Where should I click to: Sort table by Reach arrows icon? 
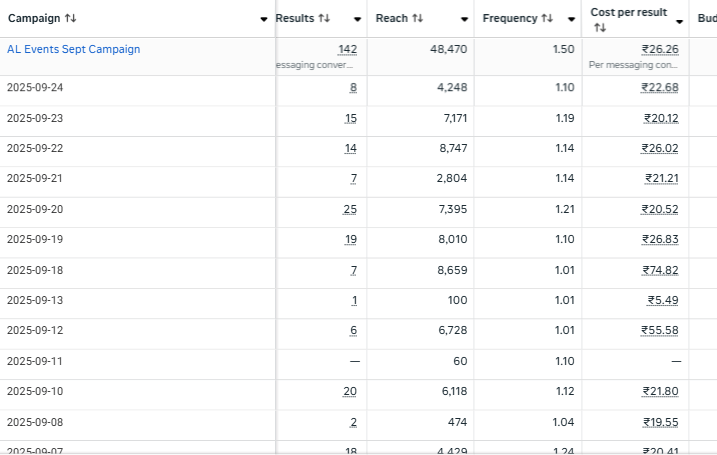(417, 19)
